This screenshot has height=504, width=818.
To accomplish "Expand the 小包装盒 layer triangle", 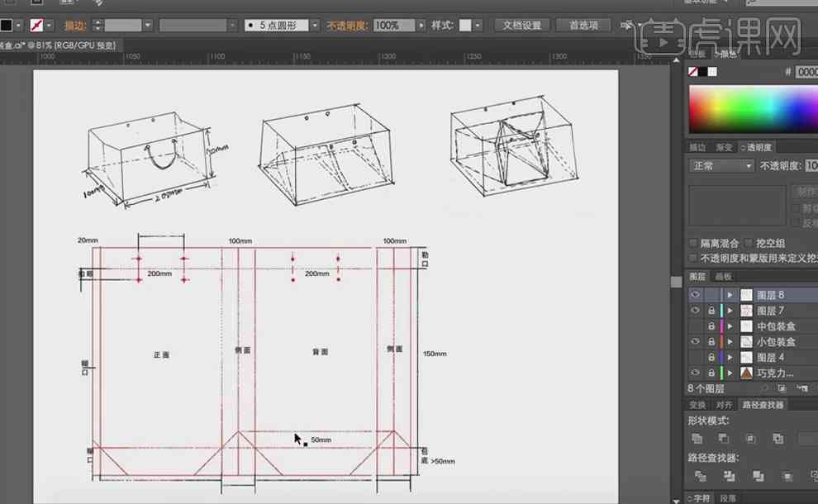I will [x=730, y=342].
